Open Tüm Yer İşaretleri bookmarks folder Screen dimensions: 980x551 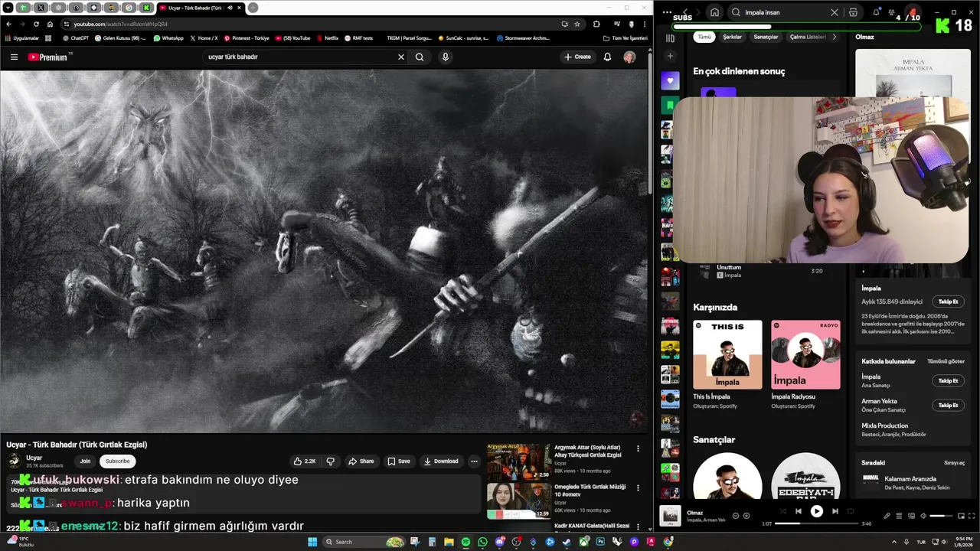[x=626, y=37]
